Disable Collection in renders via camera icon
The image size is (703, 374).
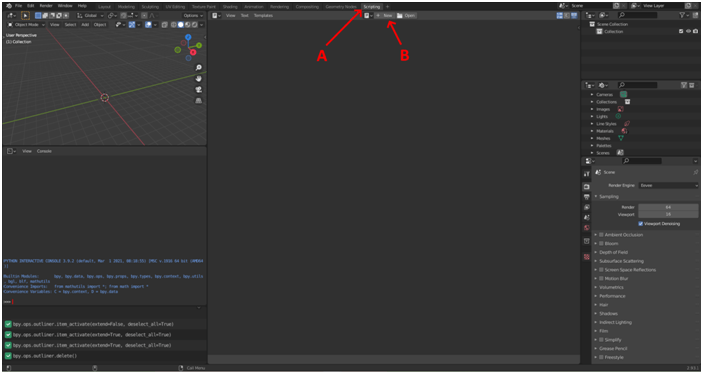tap(695, 31)
